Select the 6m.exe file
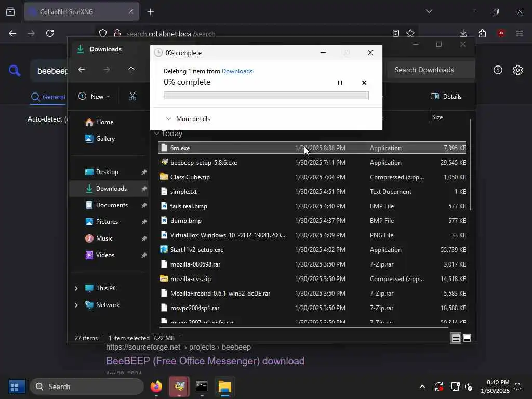Screen dimensions: 532x399 click(x=312, y=148)
